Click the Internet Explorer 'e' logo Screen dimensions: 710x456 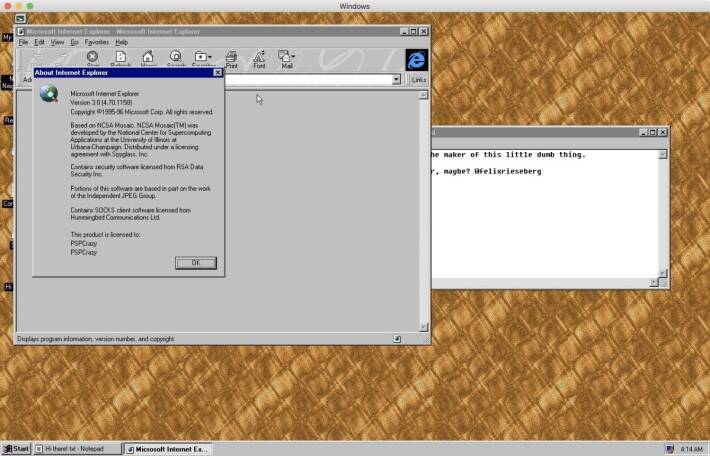[417, 60]
